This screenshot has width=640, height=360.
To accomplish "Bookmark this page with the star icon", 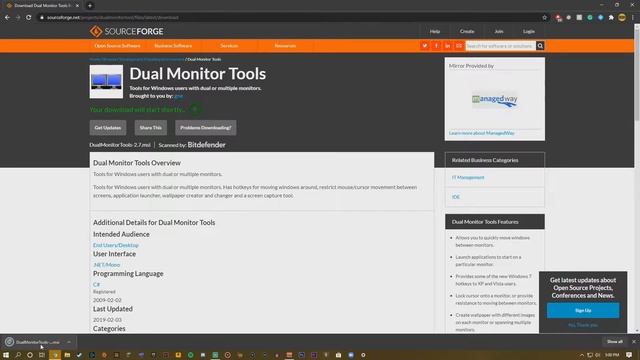I will pos(544,18).
